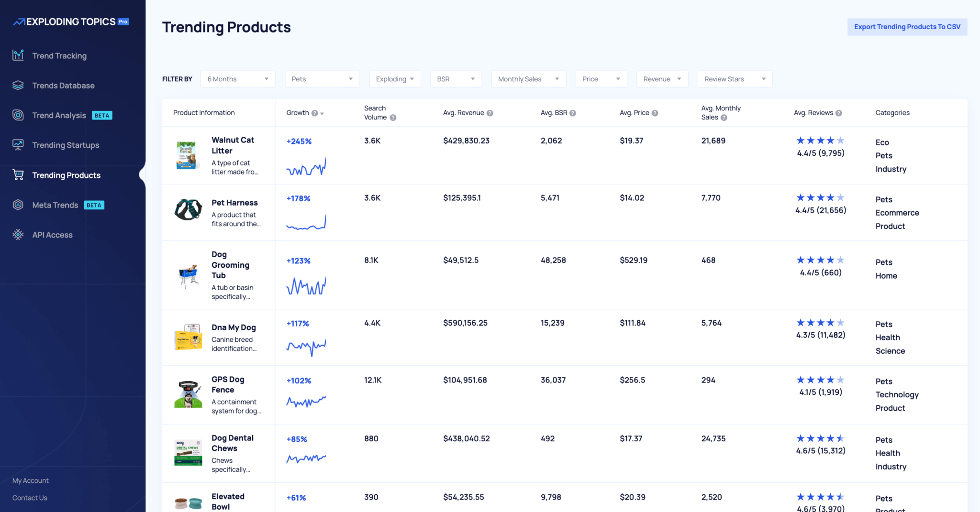Click the Meta Trends hexagon icon
This screenshot has height=512, width=980.
click(18, 205)
